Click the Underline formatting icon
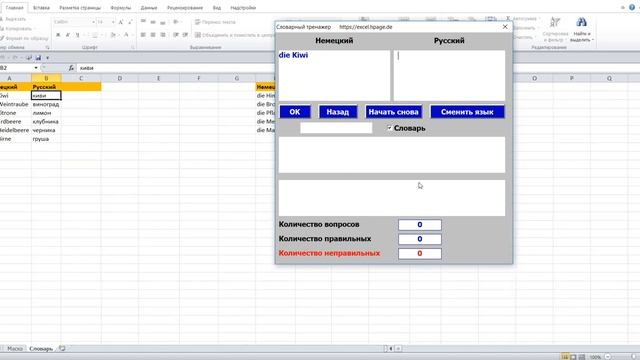 (78, 35)
